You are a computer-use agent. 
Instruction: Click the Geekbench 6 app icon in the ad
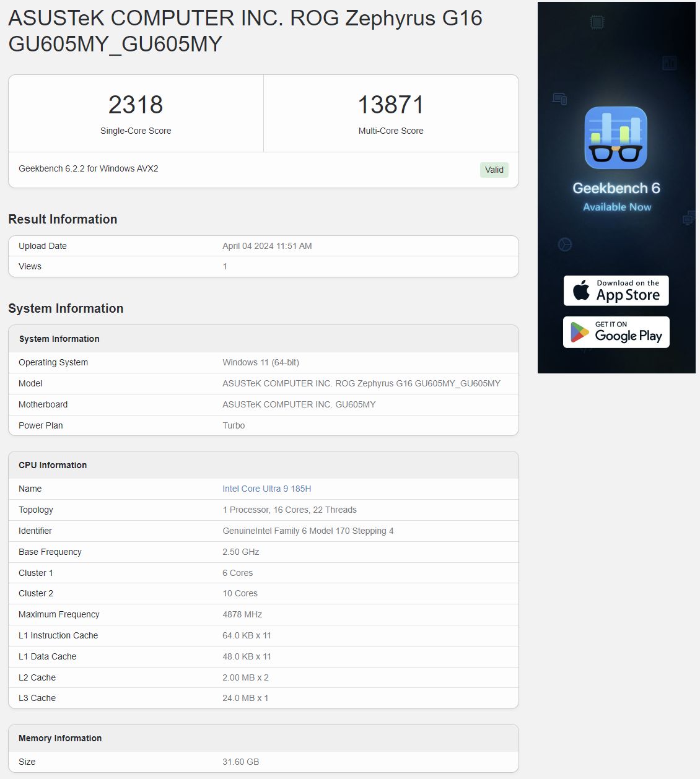point(616,137)
